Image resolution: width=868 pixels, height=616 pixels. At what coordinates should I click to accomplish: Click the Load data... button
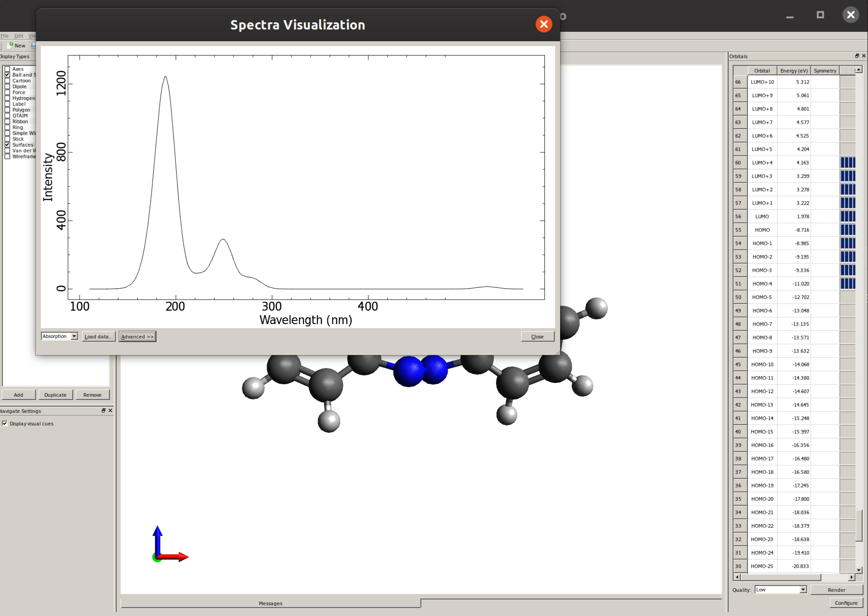(x=99, y=337)
